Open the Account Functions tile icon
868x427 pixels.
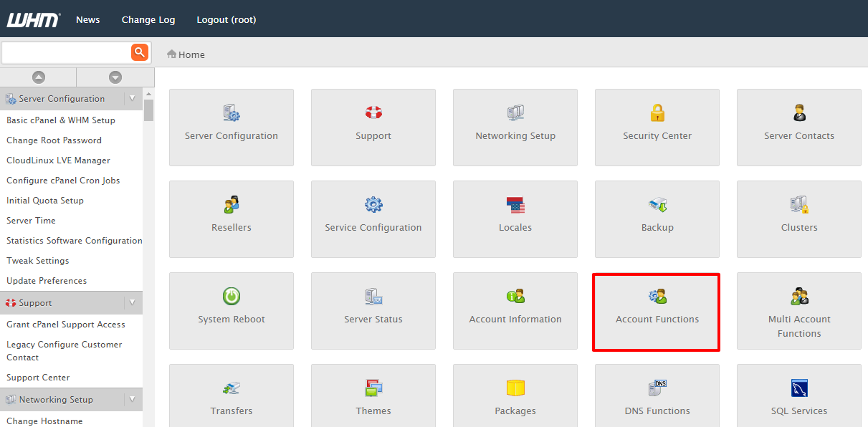click(657, 296)
